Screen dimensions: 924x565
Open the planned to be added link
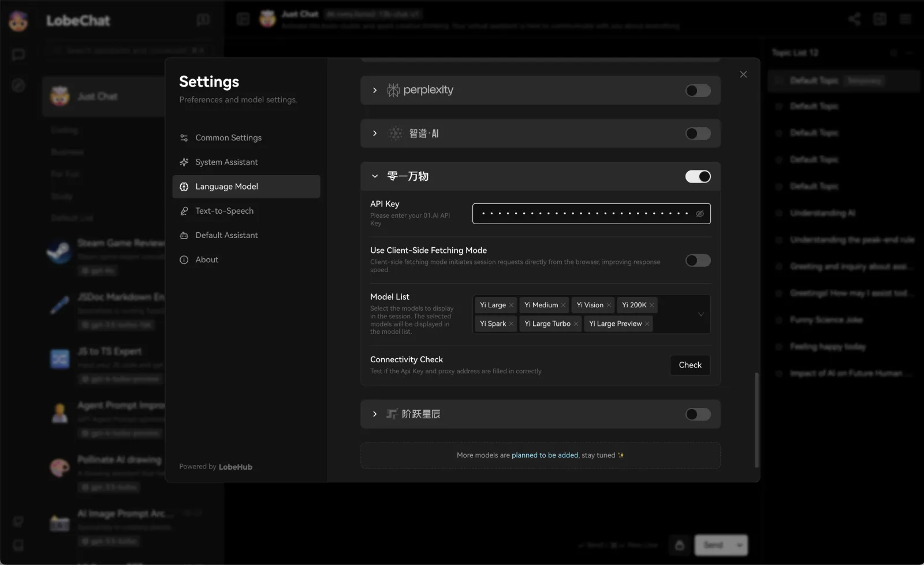(545, 455)
